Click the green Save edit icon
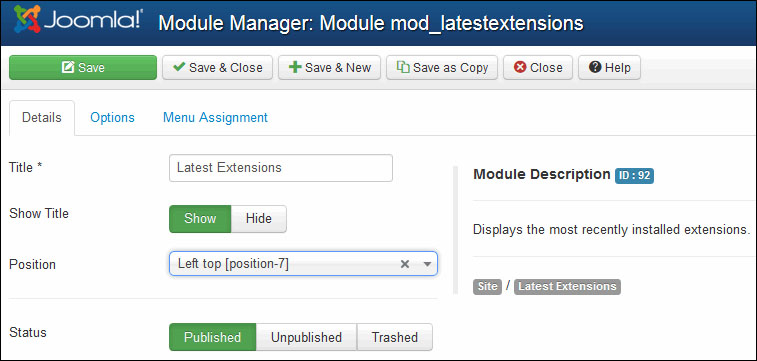This screenshot has height=361, width=757. click(x=68, y=68)
